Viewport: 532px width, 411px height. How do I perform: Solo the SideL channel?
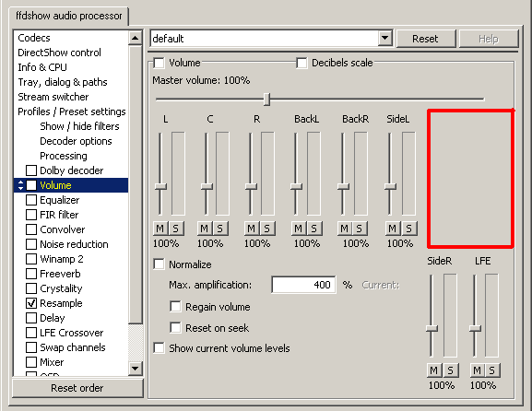[408, 229]
